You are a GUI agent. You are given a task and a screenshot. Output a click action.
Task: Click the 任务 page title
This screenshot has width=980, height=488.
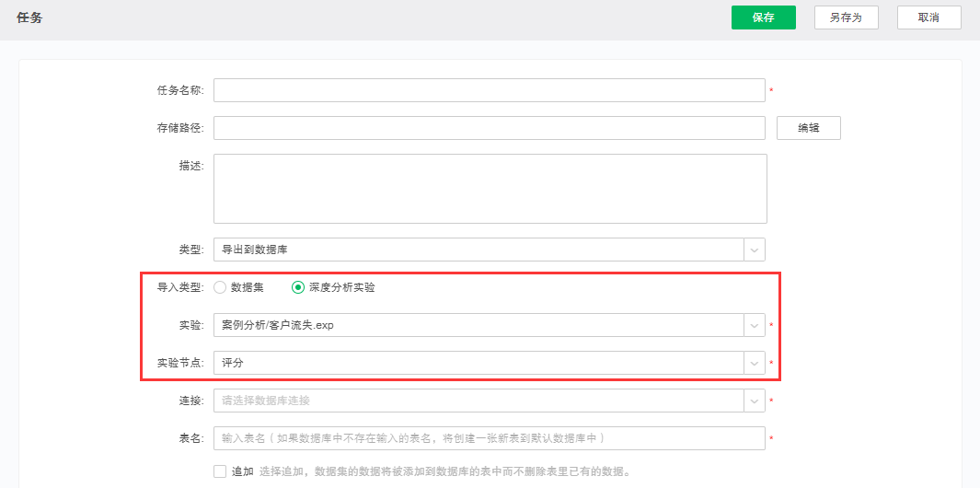pos(29,18)
